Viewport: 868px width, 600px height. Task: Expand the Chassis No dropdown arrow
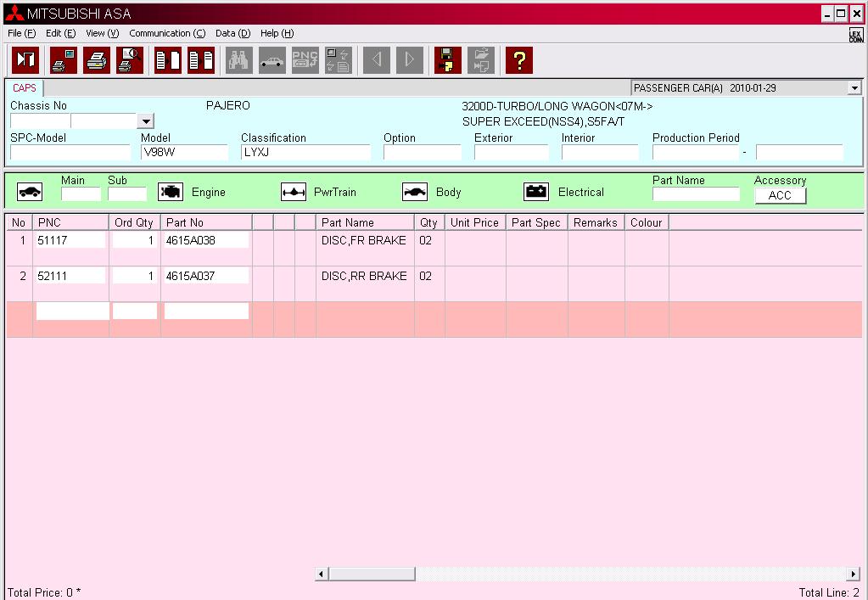pyautogui.click(x=145, y=122)
